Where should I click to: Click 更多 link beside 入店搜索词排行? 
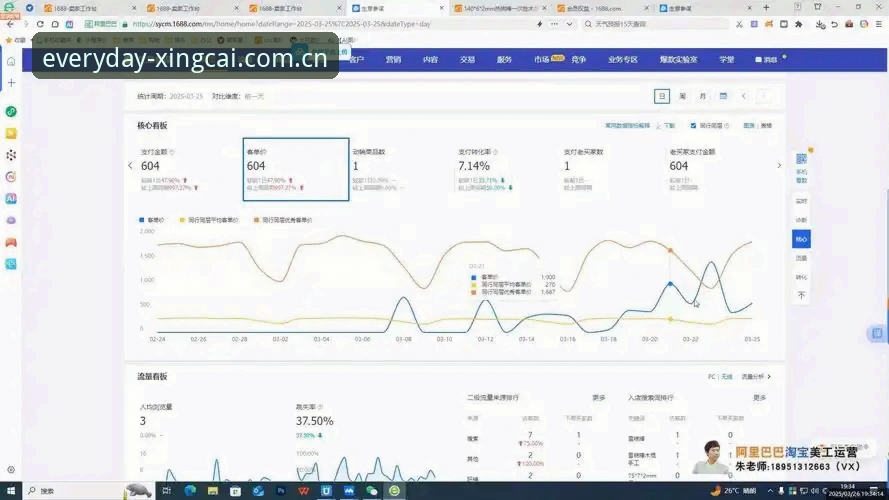[x=760, y=398]
